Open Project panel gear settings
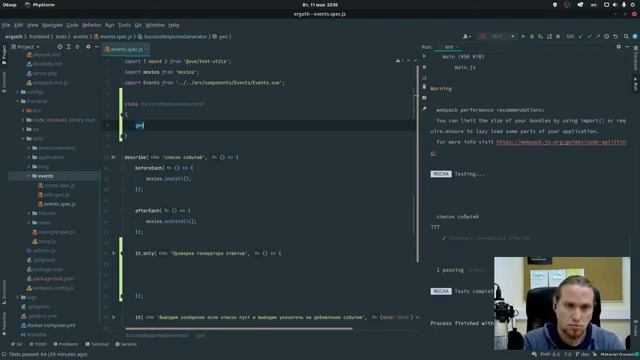The image size is (640, 360). [88, 47]
